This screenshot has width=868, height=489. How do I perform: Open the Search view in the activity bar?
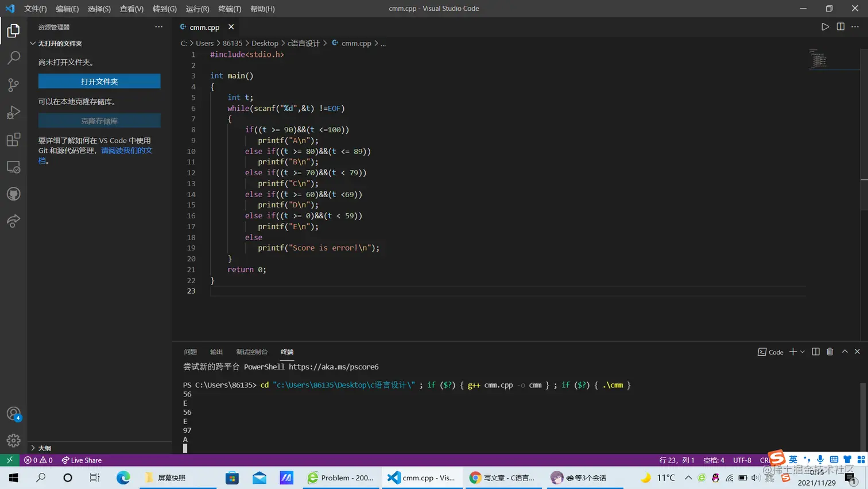[13, 57]
